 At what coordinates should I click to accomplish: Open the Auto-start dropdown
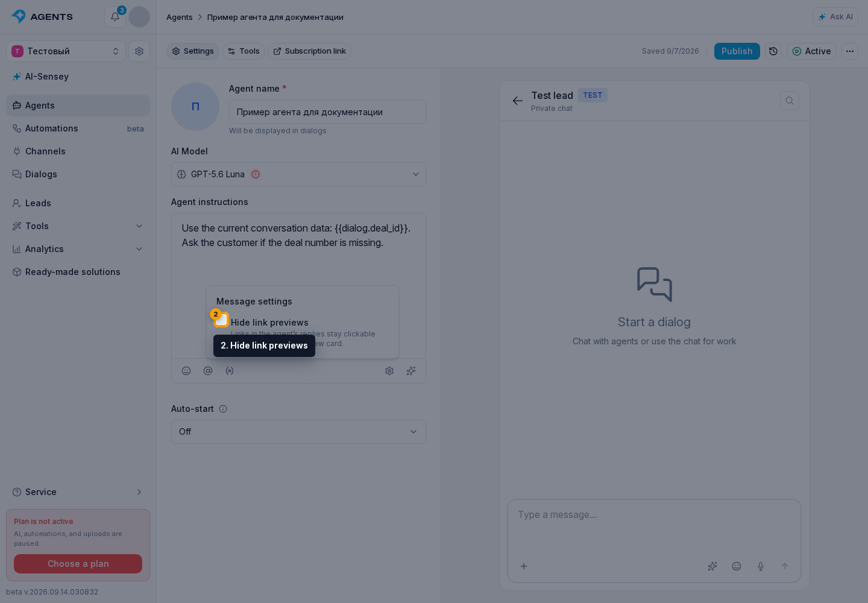(298, 432)
